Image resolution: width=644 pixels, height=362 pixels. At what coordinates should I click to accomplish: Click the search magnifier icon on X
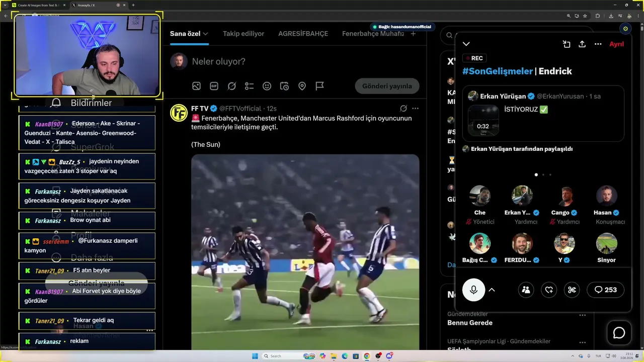[449, 36]
